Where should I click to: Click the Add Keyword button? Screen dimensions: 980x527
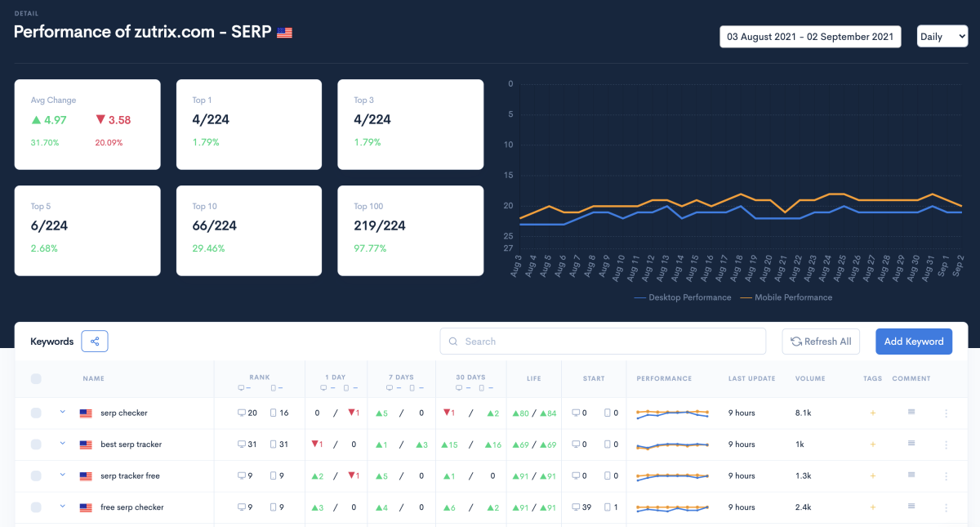coord(914,341)
